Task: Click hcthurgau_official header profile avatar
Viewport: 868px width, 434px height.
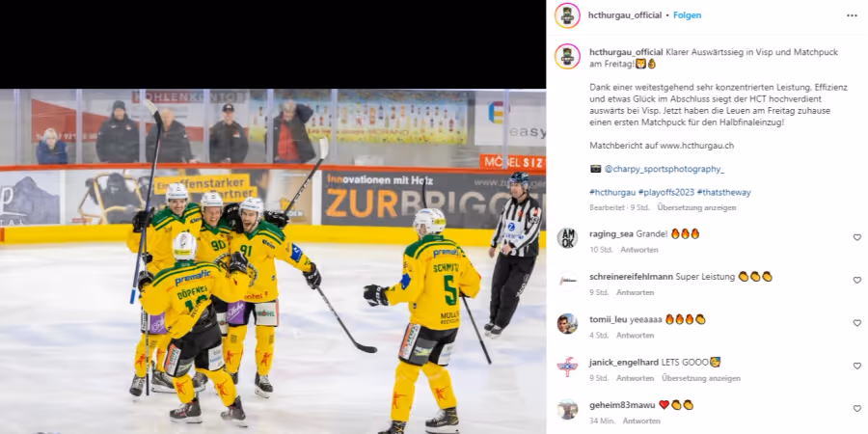Action: click(567, 15)
